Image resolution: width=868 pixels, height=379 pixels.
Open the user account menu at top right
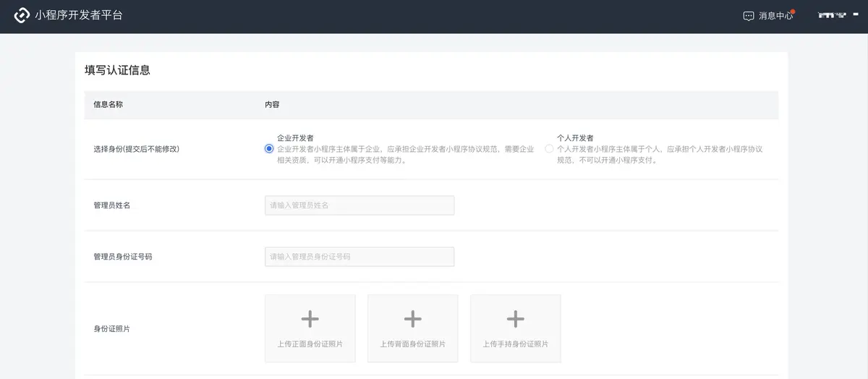[x=832, y=15]
